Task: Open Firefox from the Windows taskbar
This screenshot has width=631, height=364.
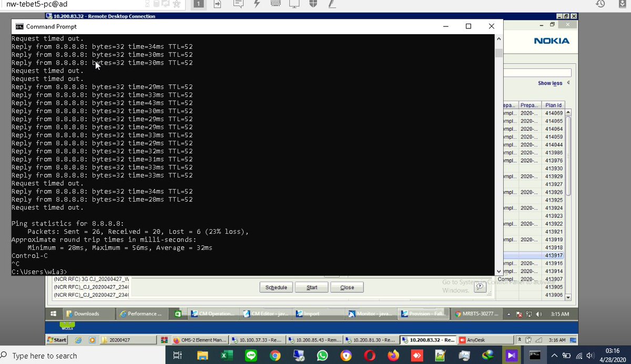Action: (393, 356)
